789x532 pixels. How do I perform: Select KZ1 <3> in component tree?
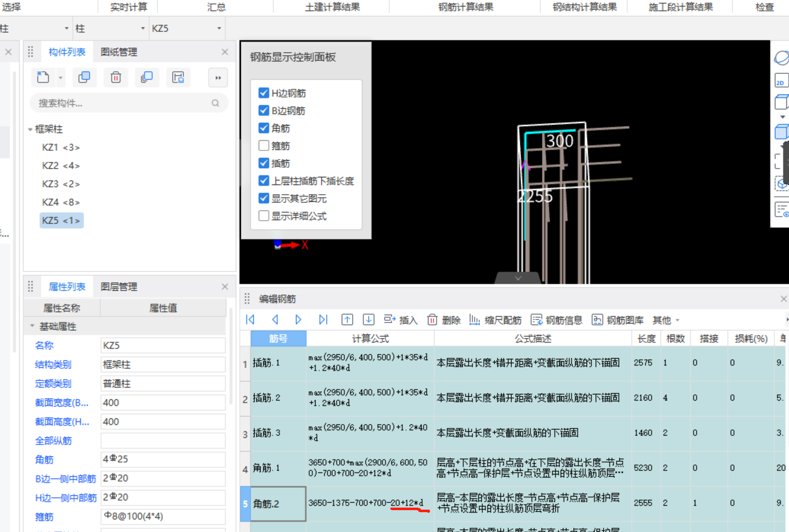61,147
